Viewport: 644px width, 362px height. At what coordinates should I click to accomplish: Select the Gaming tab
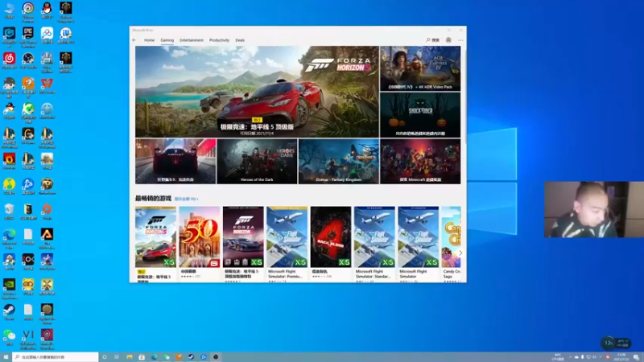pyautogui.click(x=167, y=40)
